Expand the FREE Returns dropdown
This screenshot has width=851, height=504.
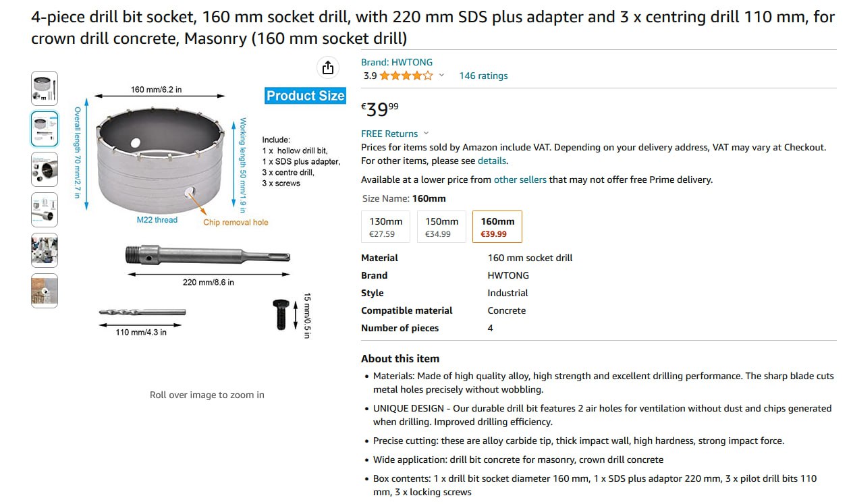click(x=426, y=134)
